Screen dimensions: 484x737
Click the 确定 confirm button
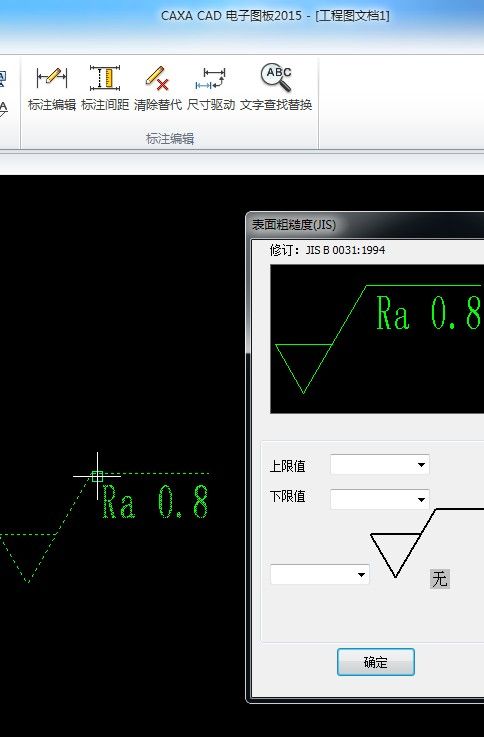[375, 662]
